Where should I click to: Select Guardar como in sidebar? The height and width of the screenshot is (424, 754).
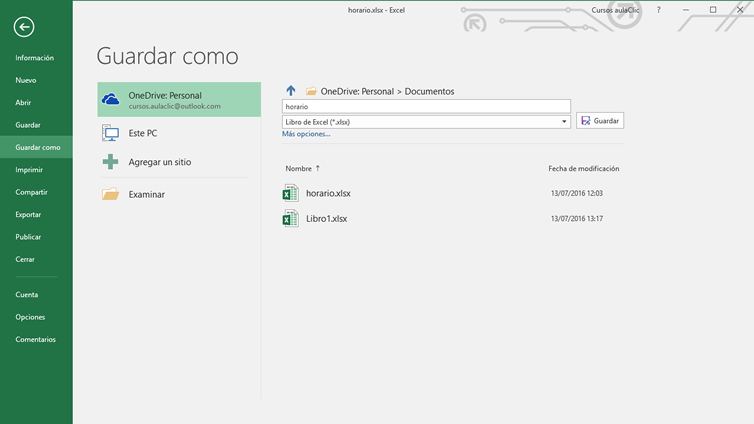pyautogui.click(x=36, y=147)
